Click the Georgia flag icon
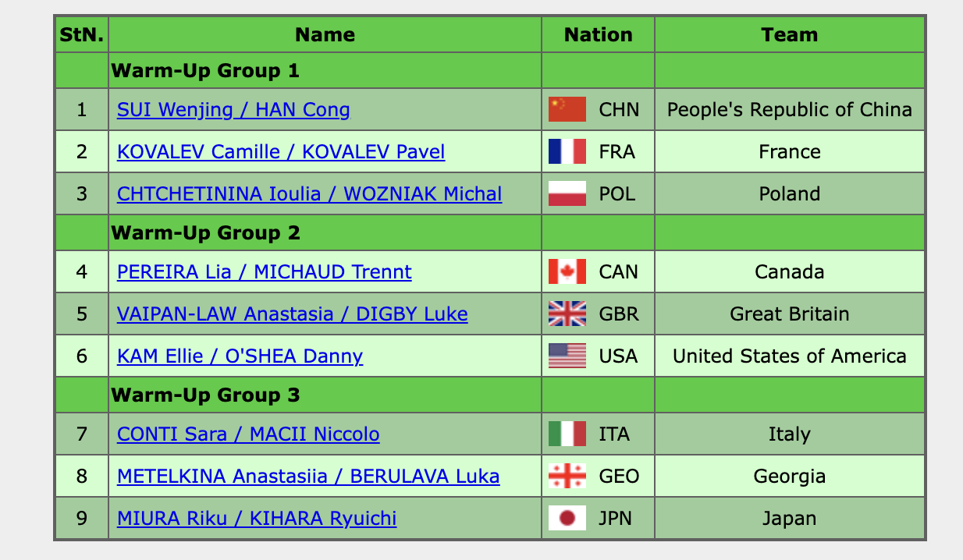This screenshot has width=963, height=560. click(567, 477)
